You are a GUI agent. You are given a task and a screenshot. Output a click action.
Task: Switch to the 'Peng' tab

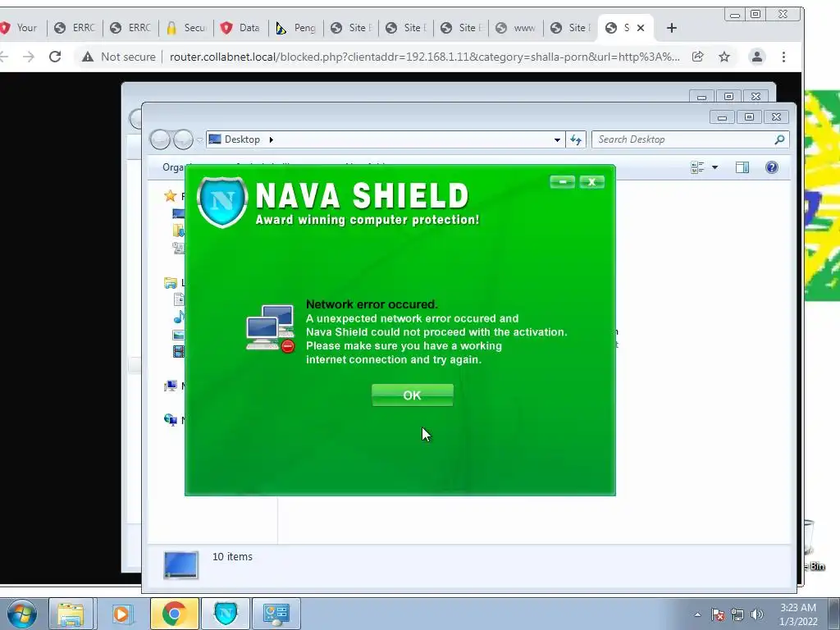[295, 28]
